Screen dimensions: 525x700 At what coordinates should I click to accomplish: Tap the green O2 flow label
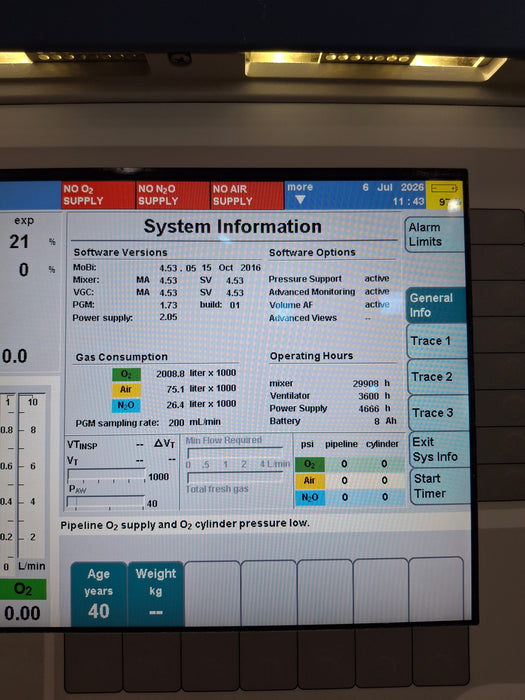pos(23,589)
